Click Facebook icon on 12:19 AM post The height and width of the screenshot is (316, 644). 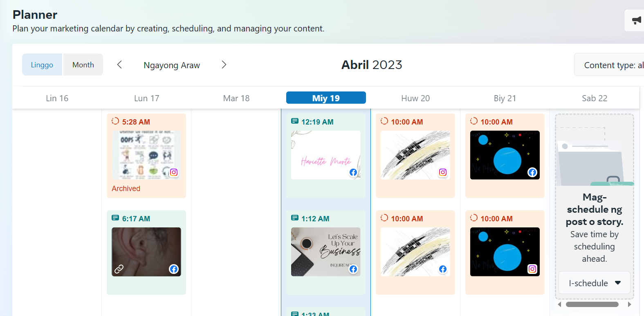pyautogui.click(x=353, y=172)
